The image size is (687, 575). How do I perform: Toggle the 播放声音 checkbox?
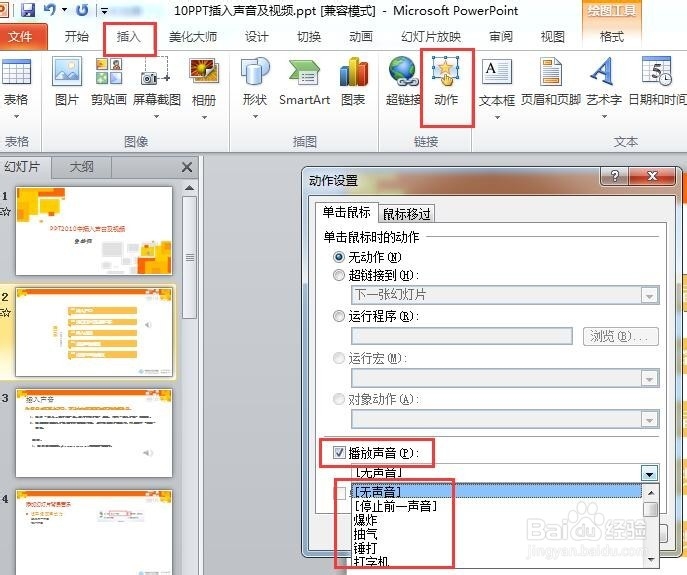pyautogui.click(x=339, y=452)
